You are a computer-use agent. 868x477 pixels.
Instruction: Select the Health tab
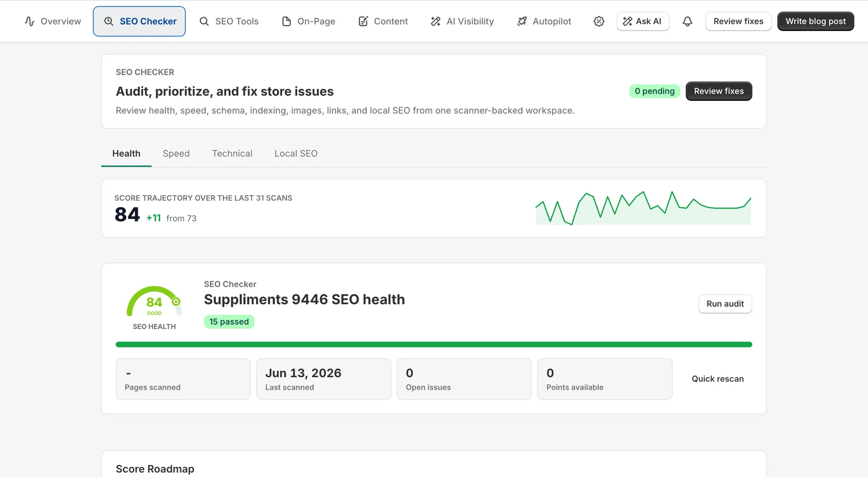pyautogui.click(x=126, y=153)
